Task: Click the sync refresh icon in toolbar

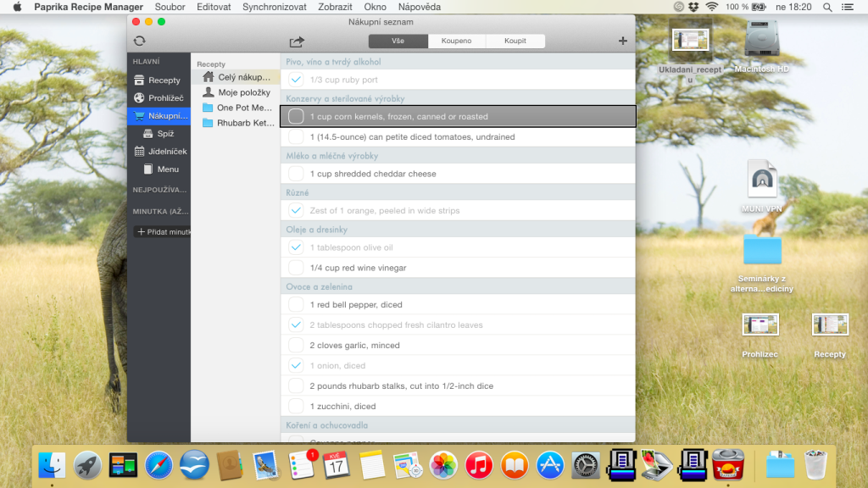Action: coord(140,41)
